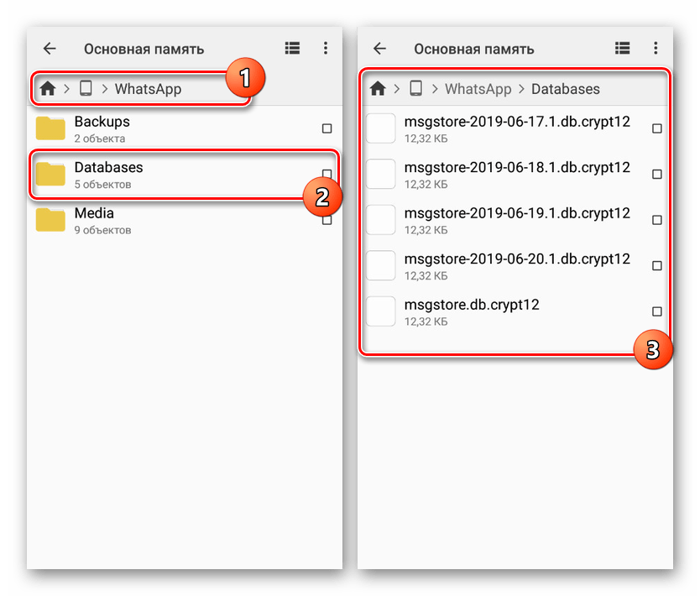Open file msgstore.db.crypt12

click(x=472, y=305)
